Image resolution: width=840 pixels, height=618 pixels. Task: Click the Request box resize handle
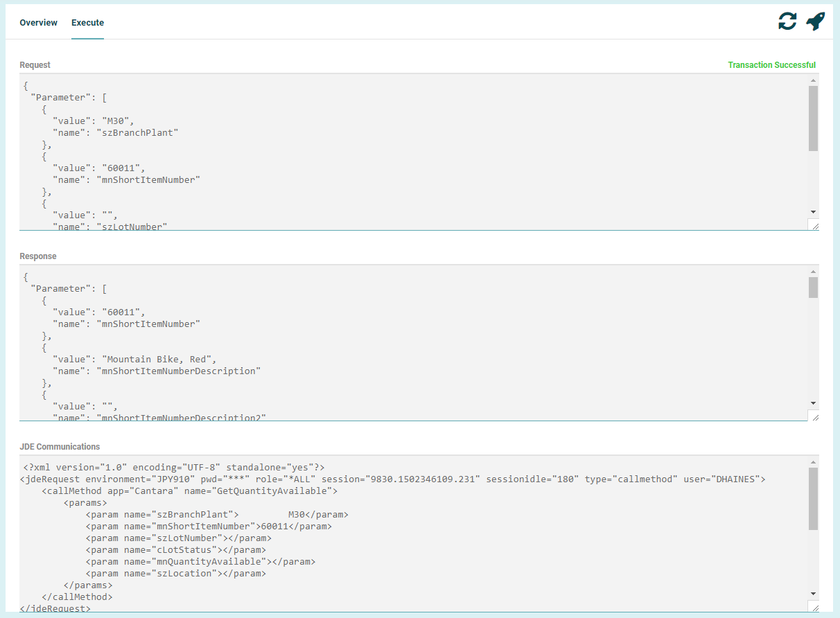[814, 225]
